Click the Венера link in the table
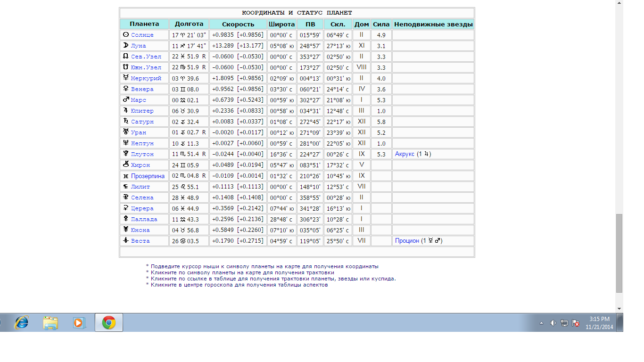 (x=142, y=89)
